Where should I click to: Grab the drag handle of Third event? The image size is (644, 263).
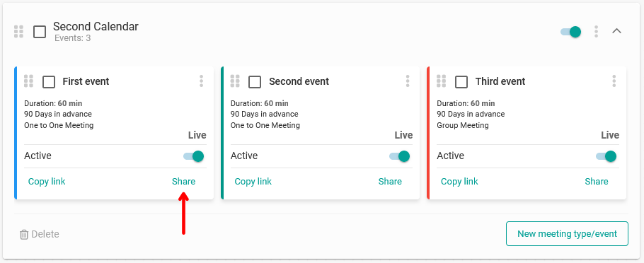[x=441, y=81]
